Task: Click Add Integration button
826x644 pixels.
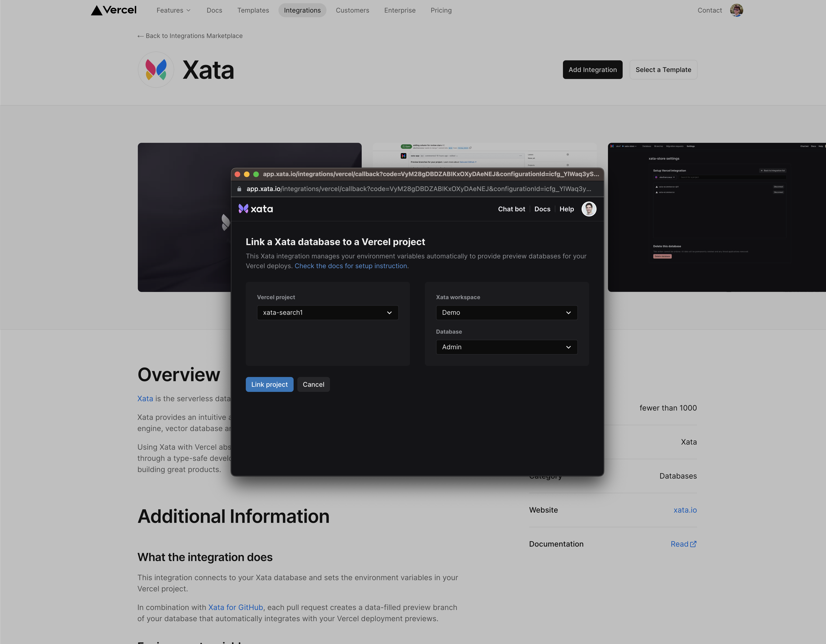Action: point(592,69)
